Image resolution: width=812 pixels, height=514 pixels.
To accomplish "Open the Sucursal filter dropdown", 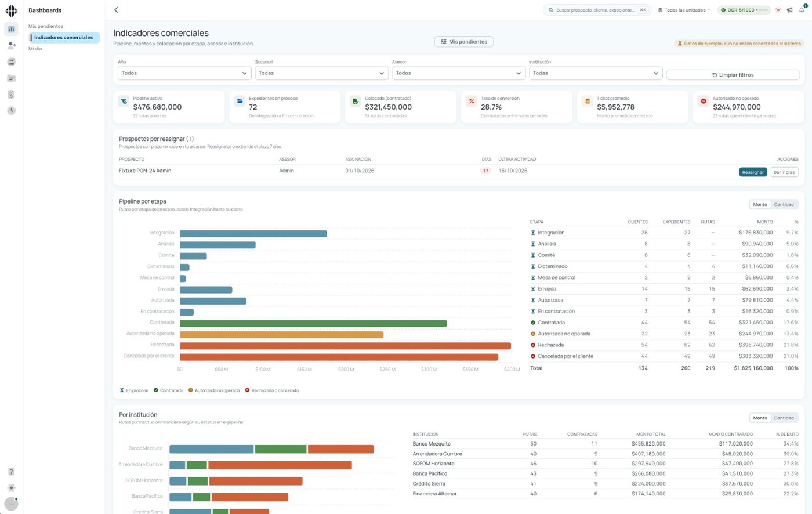I will pyautogui.click(x=321, y=73).
